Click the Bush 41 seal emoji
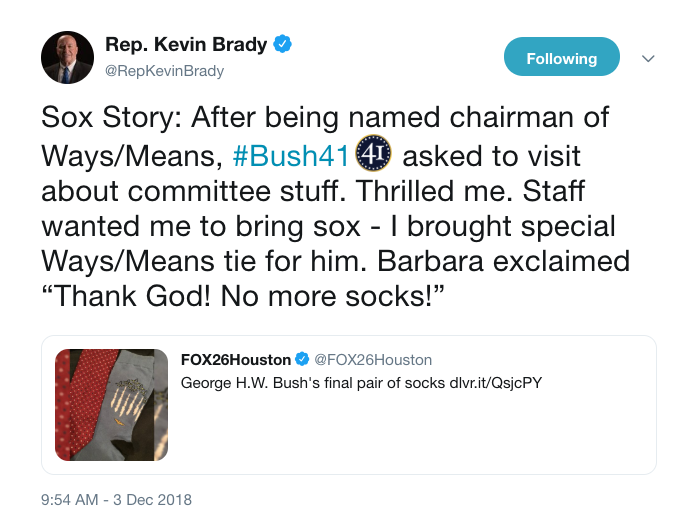 [x=373, y=155]
